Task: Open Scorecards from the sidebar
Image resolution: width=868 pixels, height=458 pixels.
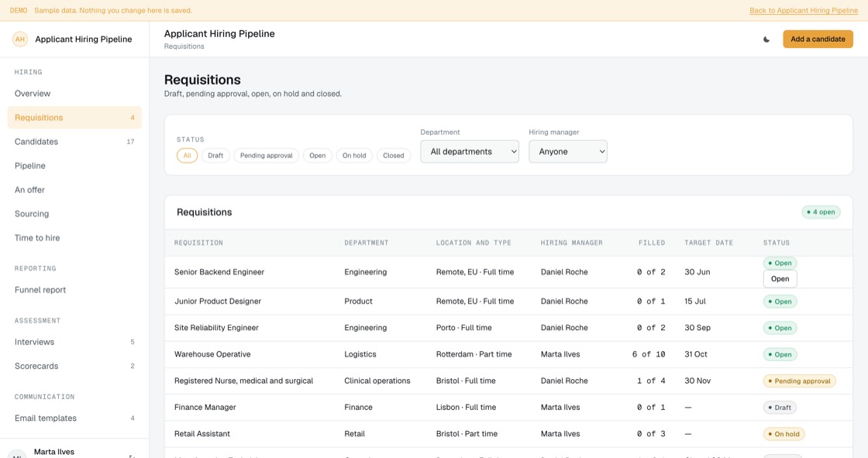Action: (x=74, y=366)
